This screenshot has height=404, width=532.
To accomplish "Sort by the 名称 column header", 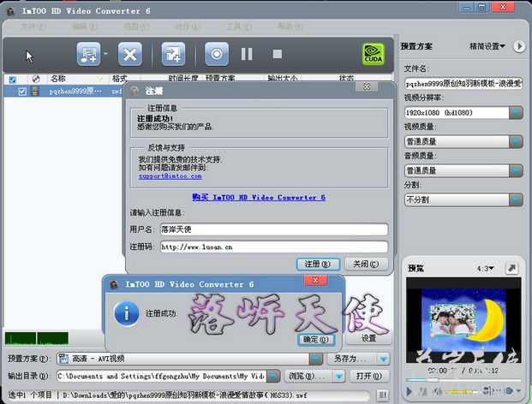I will (x=57, y=79).
